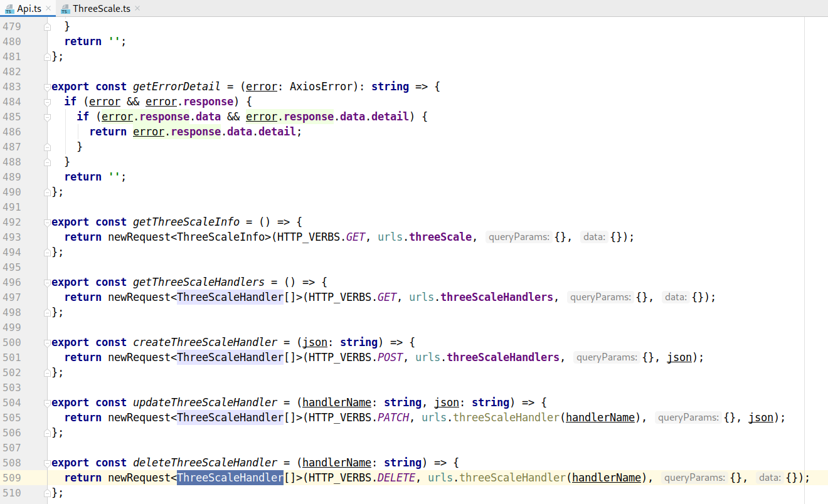Click fold end marker at line 506

coord(47,433)
